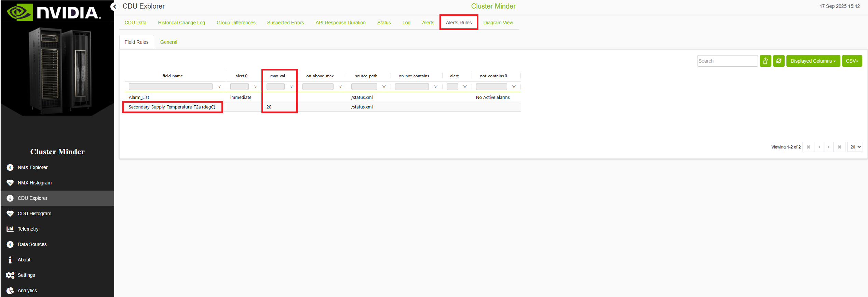
Task: Click the Data Sources info icon
Action: pyautogui.click(x=10, y=244)
